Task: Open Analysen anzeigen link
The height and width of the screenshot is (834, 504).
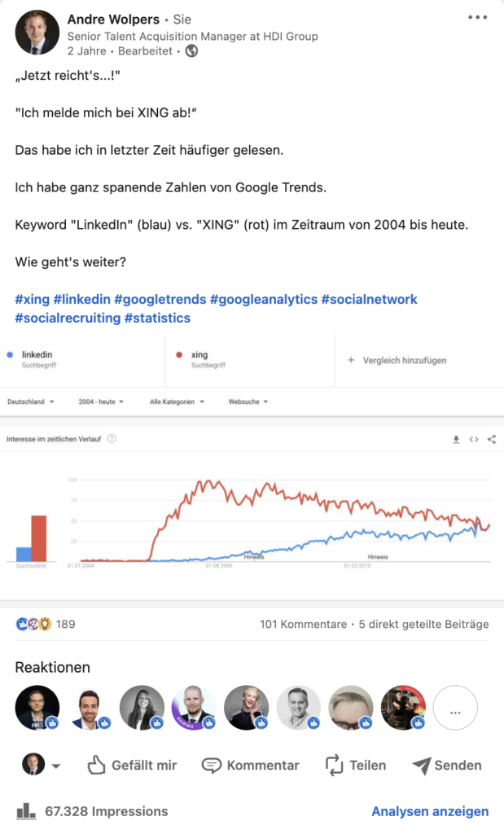Action: tap(430, 811)
